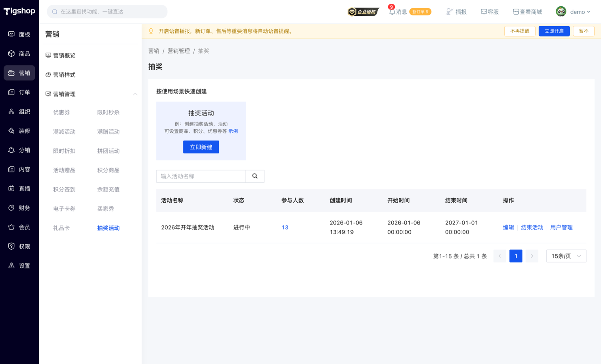This screenshot has width=601, height=364.
Task: Dismiss banner with 暂不 button
Action: point(584,31)
